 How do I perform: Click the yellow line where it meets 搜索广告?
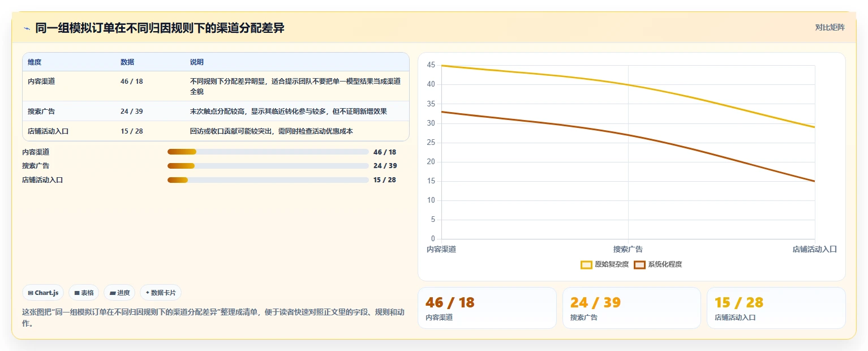(x=628, y=85)
